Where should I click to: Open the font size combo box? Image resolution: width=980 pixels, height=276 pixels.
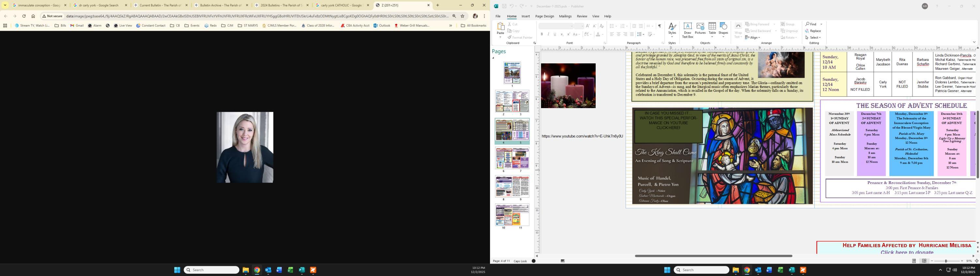(579, 26)
